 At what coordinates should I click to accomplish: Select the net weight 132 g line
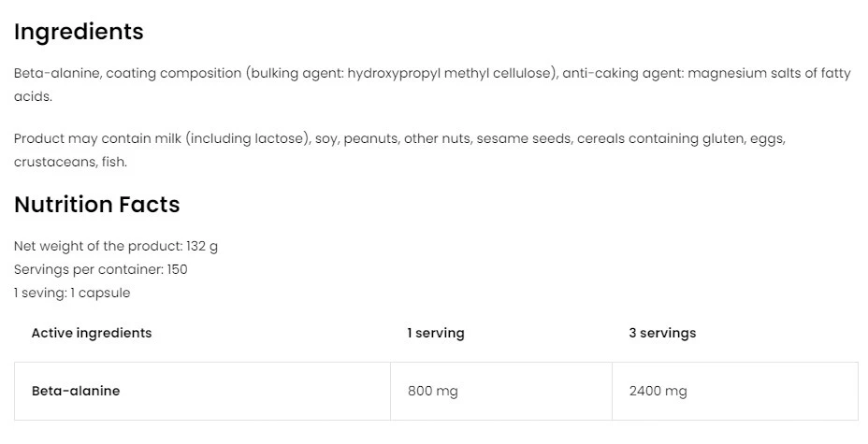click(x=116, y=246)
